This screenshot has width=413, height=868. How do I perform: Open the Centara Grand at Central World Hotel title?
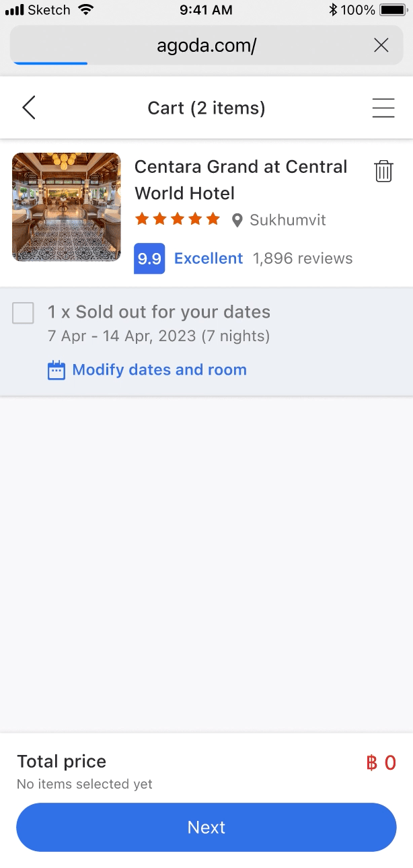(x=241, y=180)
